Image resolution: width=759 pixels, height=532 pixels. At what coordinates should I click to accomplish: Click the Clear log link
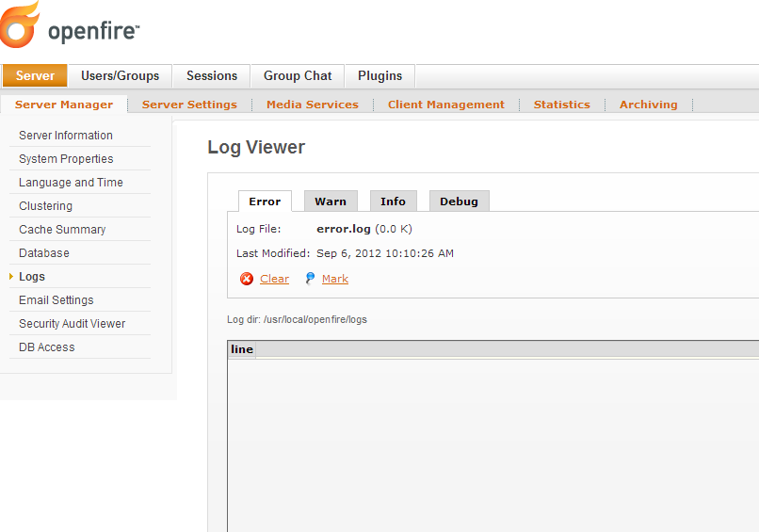click(x=274, y=279)
